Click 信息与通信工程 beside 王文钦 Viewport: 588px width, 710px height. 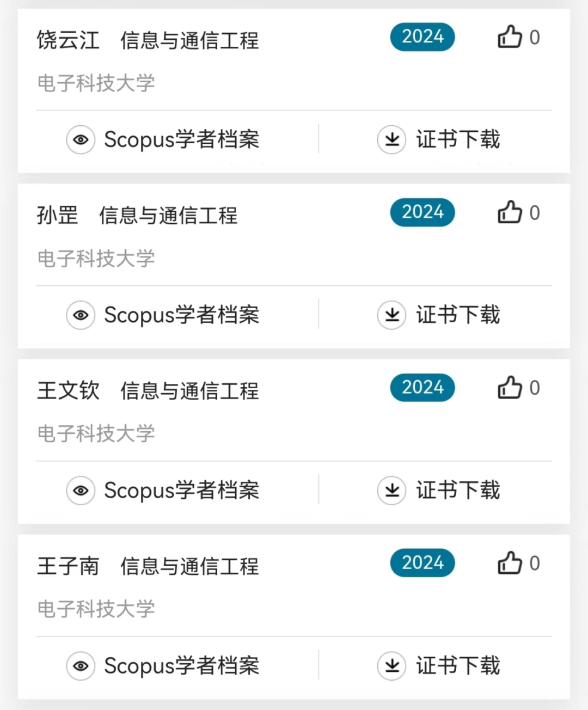pyautogui.click(x=189, y=391)
